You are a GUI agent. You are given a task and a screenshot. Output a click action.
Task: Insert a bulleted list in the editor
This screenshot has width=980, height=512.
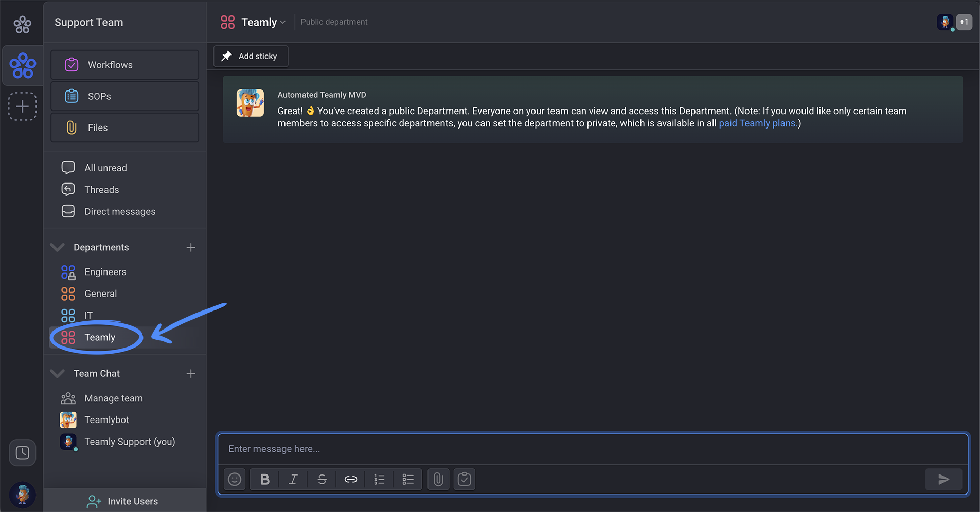408,479
